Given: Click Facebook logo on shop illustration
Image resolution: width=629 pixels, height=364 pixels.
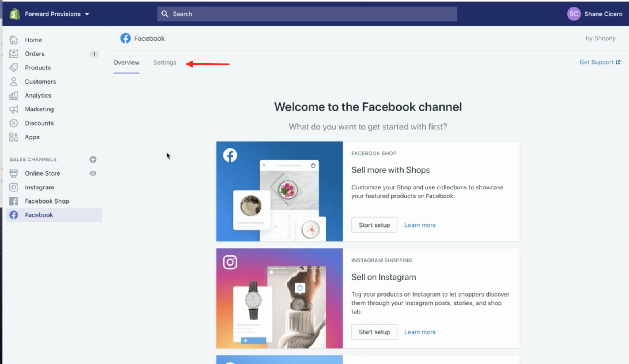Looking at the screenshot, I should coord(230,155).
